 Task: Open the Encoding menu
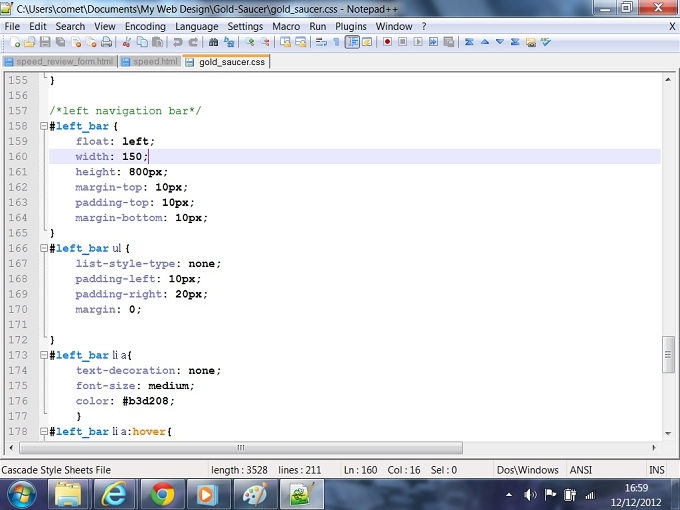pyautogui.click(x=145, y=26)
